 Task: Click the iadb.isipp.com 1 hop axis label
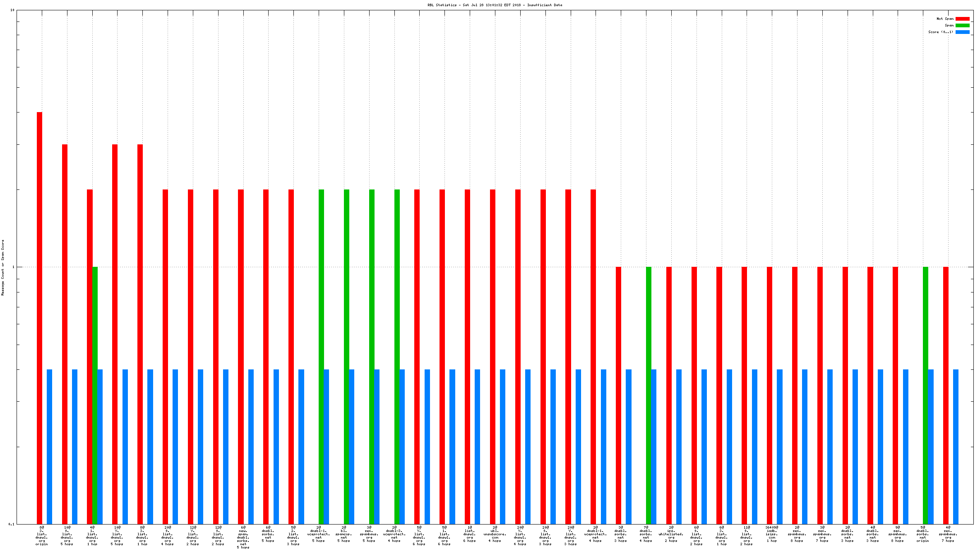point(771,534)
